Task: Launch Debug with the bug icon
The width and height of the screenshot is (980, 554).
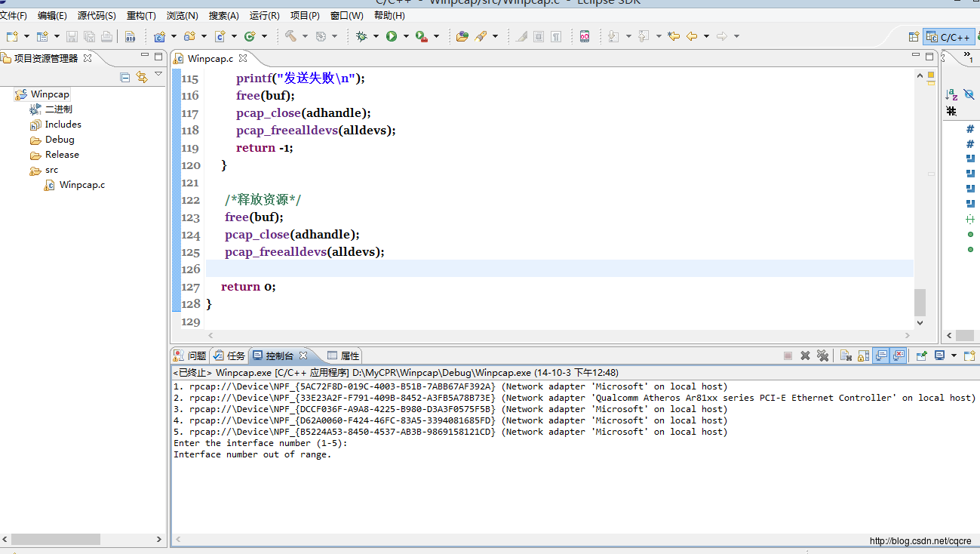Action: tap(361, 36)
